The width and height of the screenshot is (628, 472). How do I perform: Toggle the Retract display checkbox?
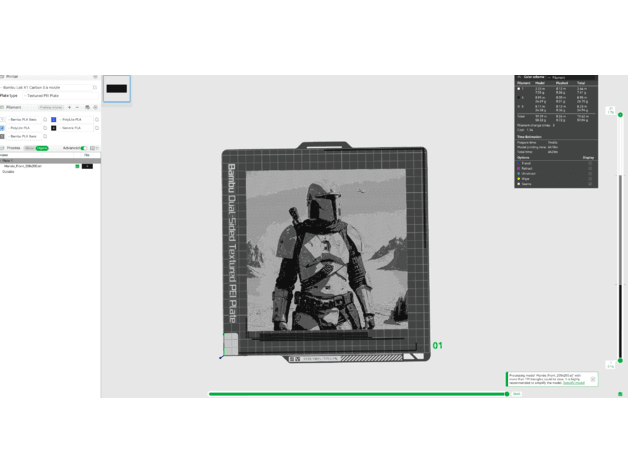[x=590, y=168]
